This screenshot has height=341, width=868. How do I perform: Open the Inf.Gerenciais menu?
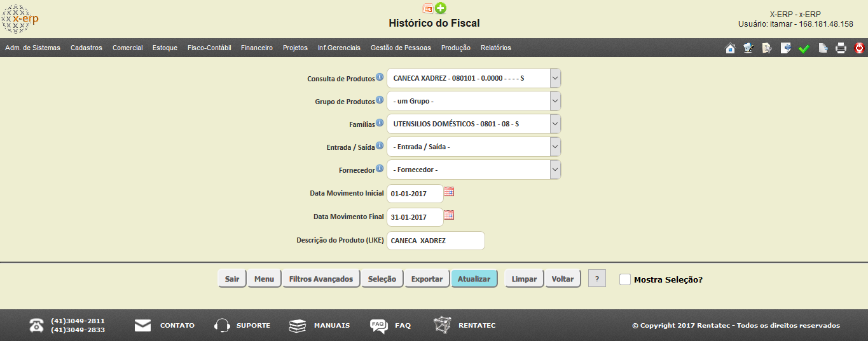click(339, 48)
